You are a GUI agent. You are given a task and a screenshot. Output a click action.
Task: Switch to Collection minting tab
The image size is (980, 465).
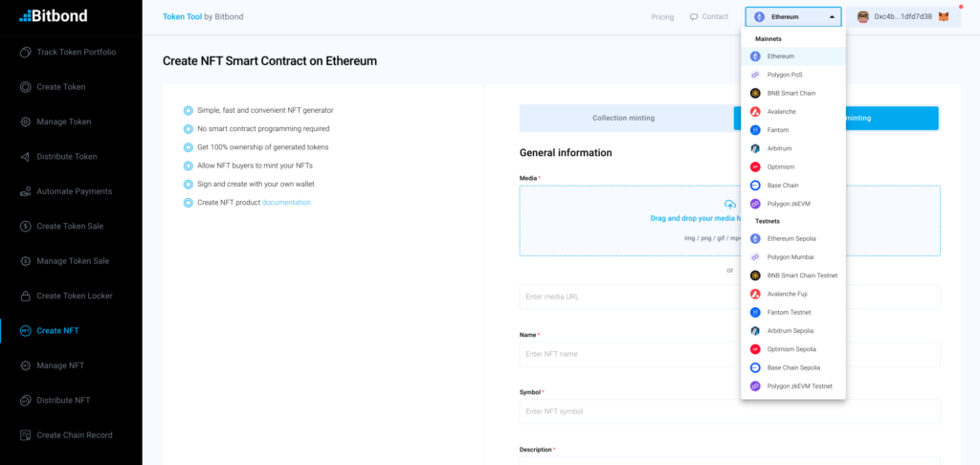coord(623,118)
